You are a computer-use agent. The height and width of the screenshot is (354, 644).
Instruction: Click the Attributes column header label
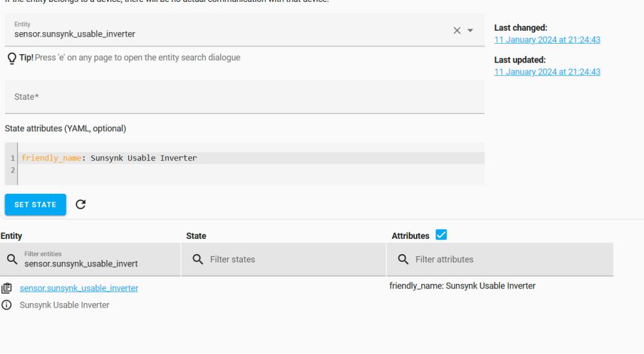coord(410,236)
